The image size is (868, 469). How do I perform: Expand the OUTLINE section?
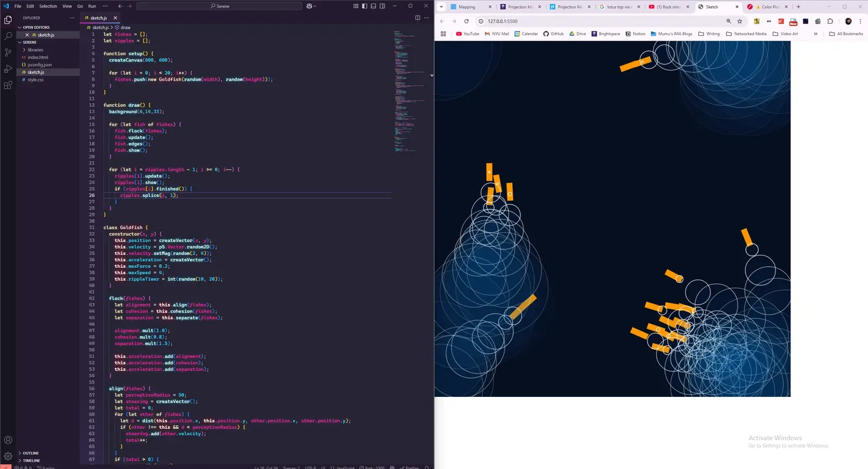[x=31, y=453]
